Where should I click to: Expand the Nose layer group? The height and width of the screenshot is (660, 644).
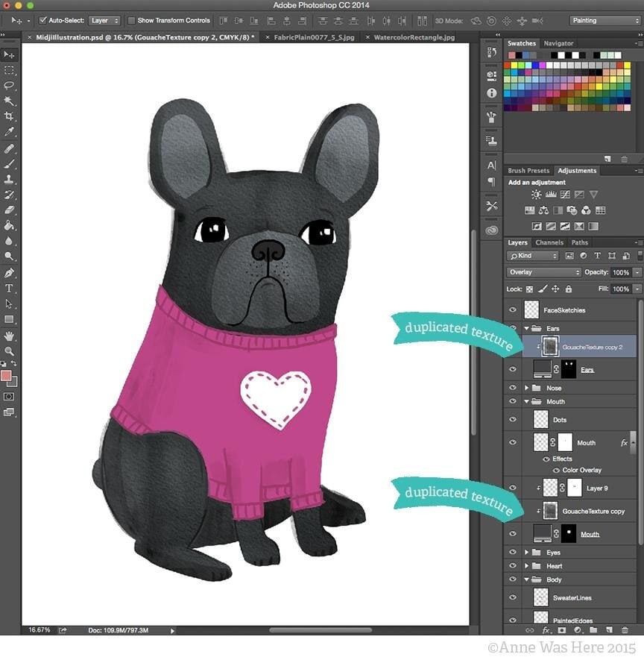tap(527, 388)
